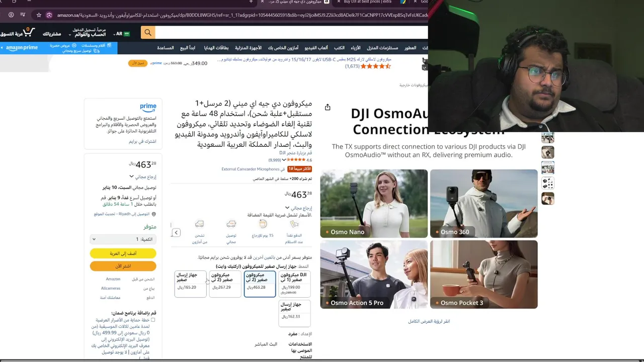
Task: Open the Books nav item
Action: coord(340,48)
